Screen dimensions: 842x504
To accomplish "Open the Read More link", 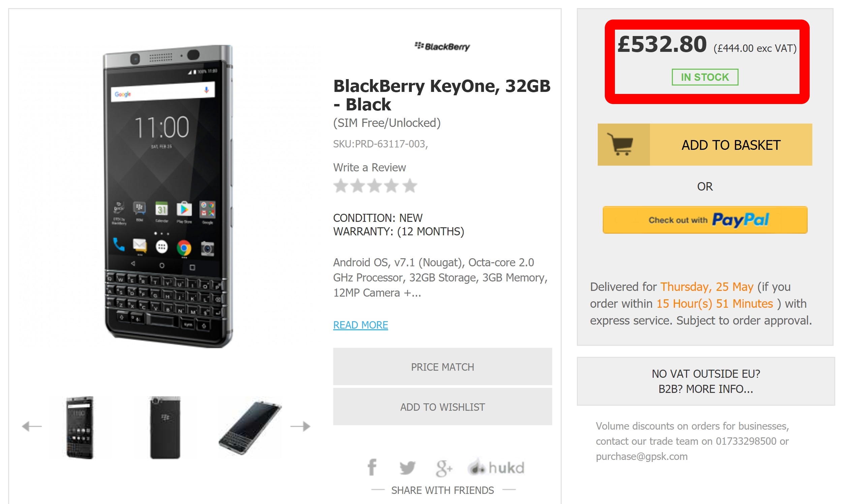I will tap(360, 325).
